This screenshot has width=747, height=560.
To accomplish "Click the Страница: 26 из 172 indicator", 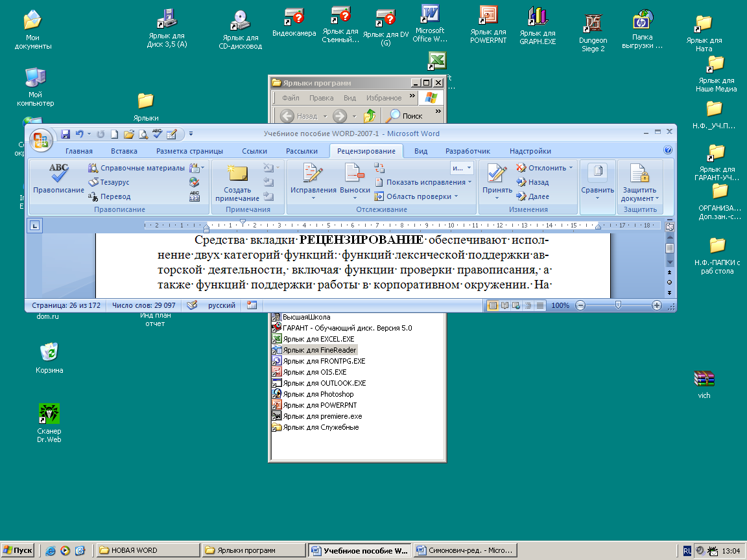I will pyautogui.click(x=66, y=305).
